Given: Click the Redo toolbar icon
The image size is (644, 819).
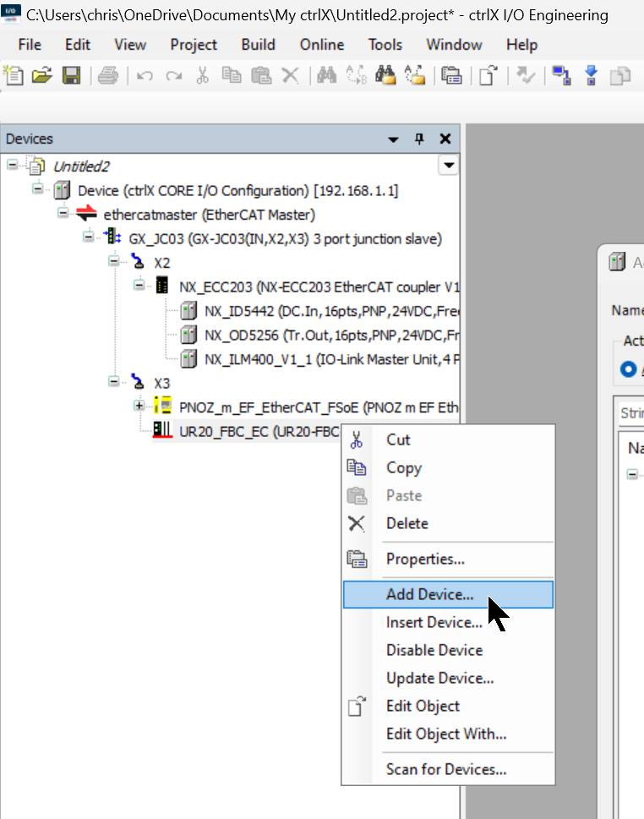Looking at the screenshot, I should 174,76.
